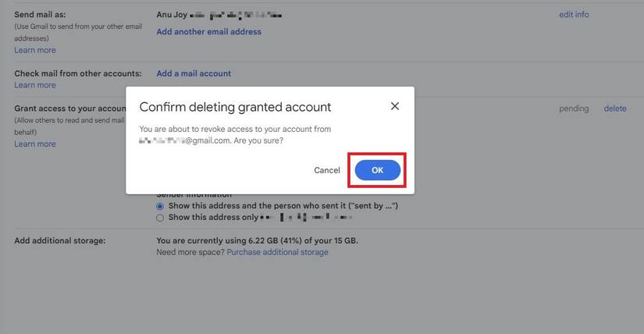The image size is (644, 334).
Task: Click the Send mail as label
Action: coord(40,15)
